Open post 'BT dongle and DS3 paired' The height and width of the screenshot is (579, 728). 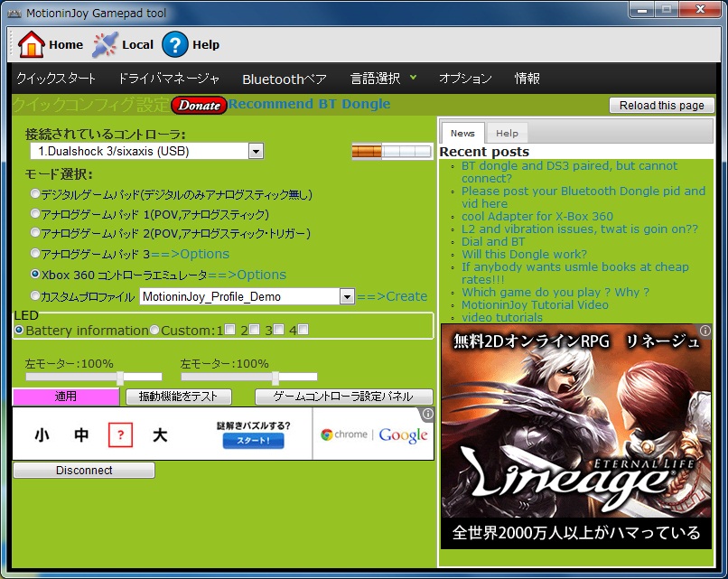click(569, 172)
